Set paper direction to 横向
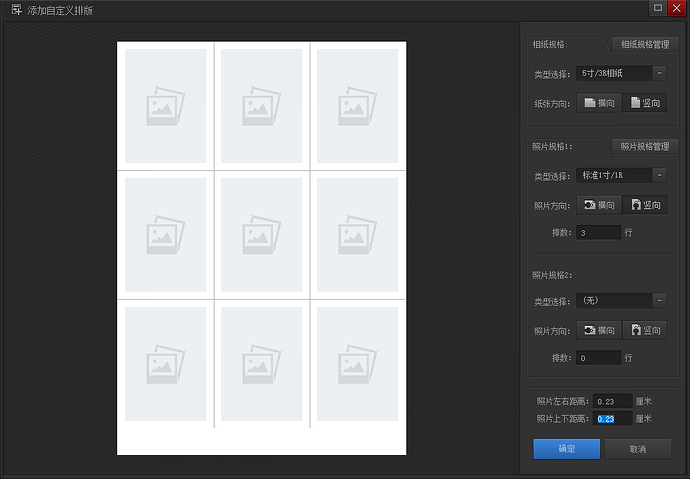The height and width of the screenshot is (479, 690). (599, 103)
